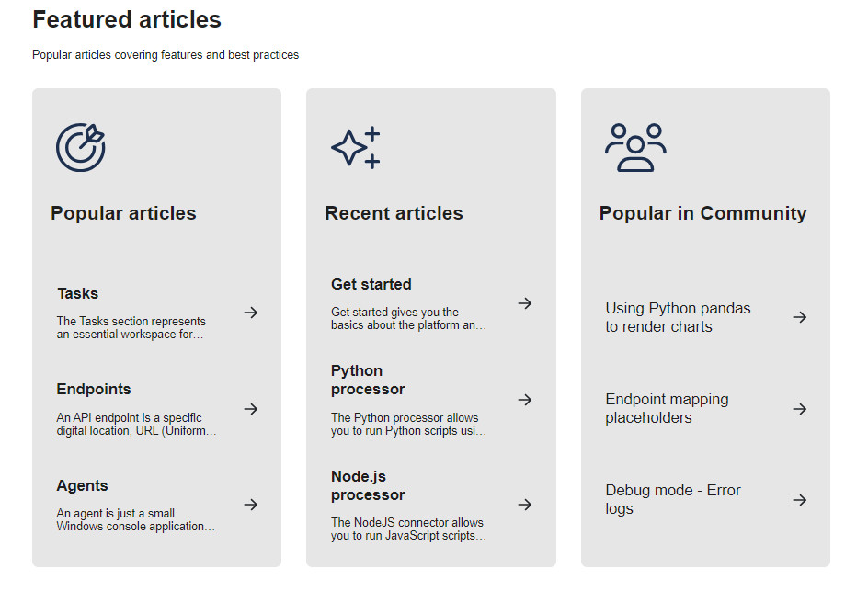
Task: Select the Python processor article title
Action: [357, 380]
